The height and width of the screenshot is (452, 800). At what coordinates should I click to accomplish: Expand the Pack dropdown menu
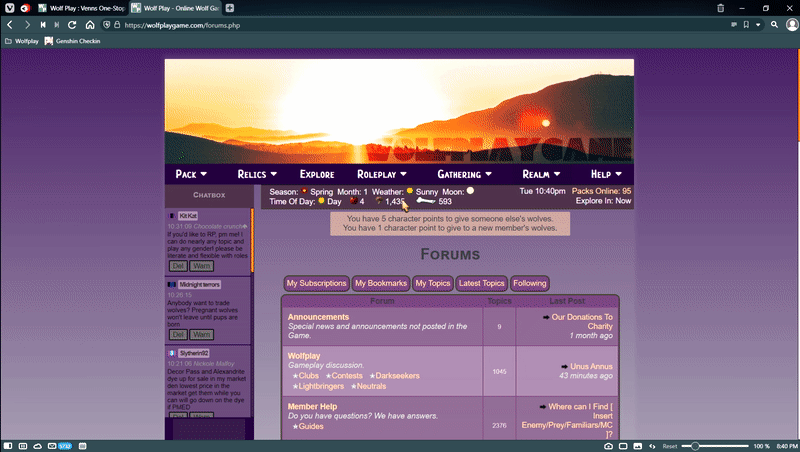pyautogui.click(x=191, y=174)
